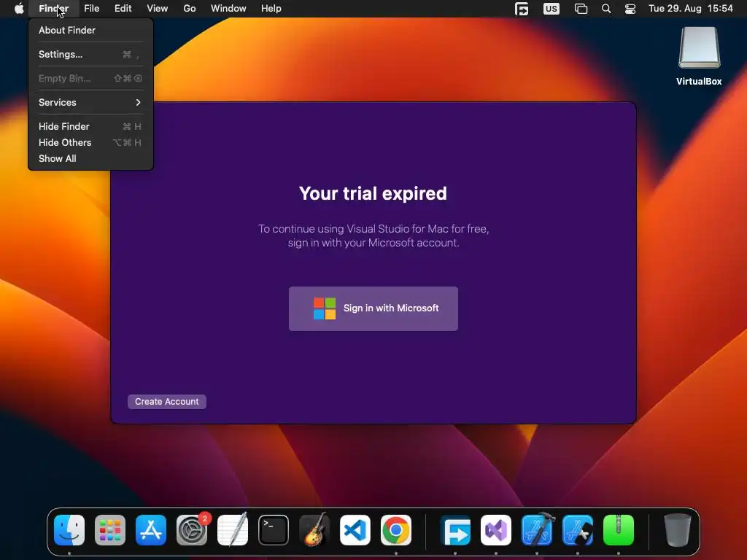Choose Hide Finder menu entry

point(90,126)
